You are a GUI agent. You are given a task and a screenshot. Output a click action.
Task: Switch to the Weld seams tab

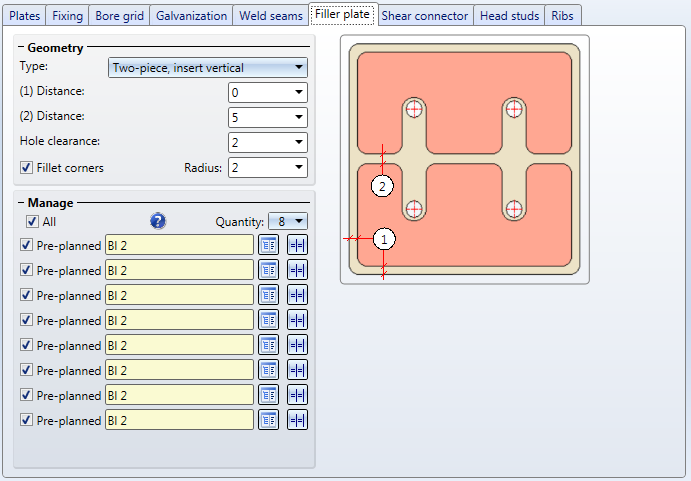coord(270,16)
